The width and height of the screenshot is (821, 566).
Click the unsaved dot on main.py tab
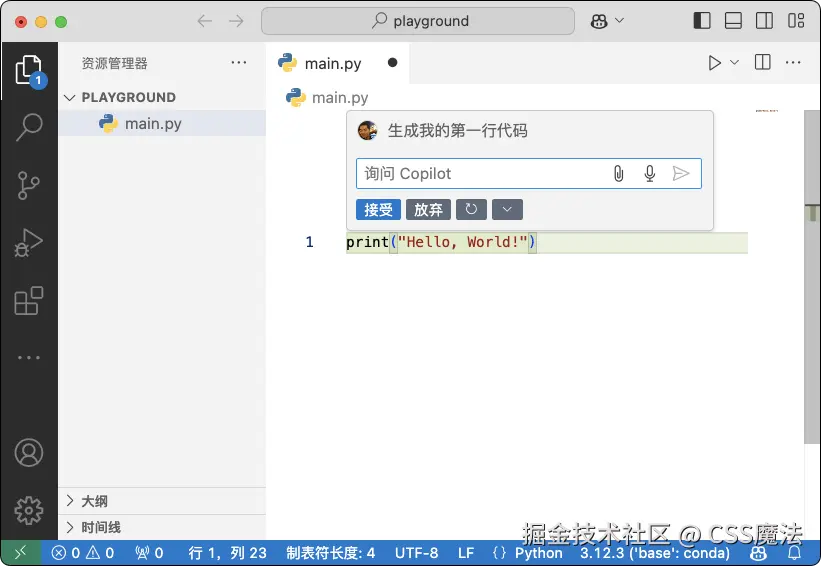click(392, 63)
